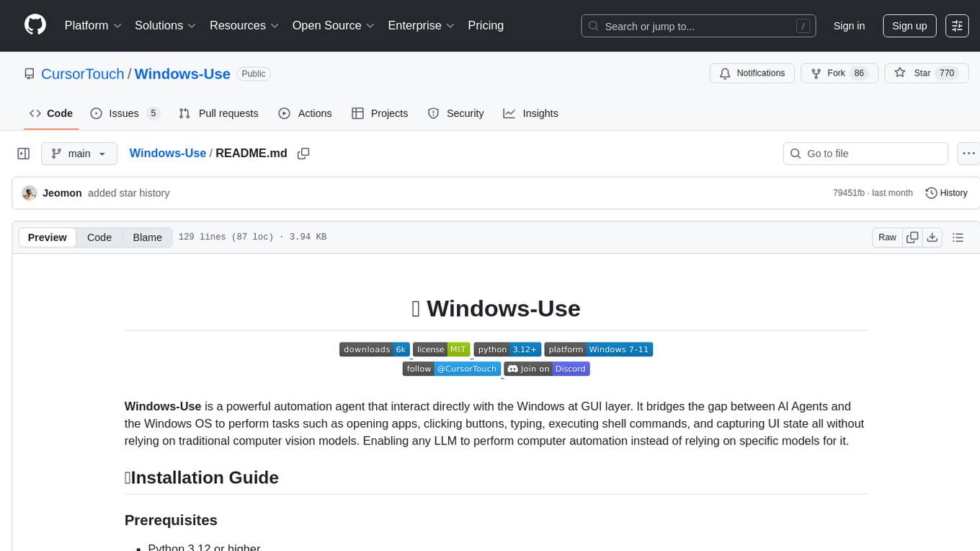The image size is (980, 551).
Task: Click Jeomon's avatar image
Action: click(30, 193)
